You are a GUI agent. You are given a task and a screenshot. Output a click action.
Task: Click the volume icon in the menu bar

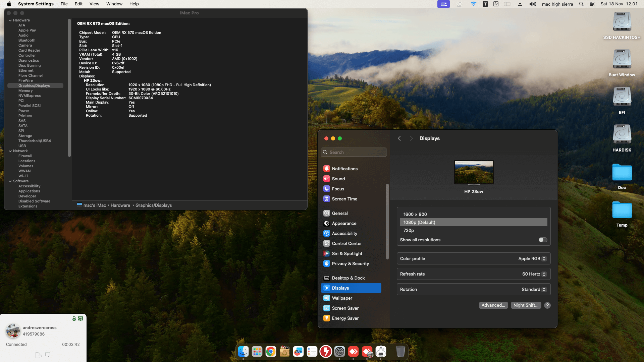tap(533, 4)
